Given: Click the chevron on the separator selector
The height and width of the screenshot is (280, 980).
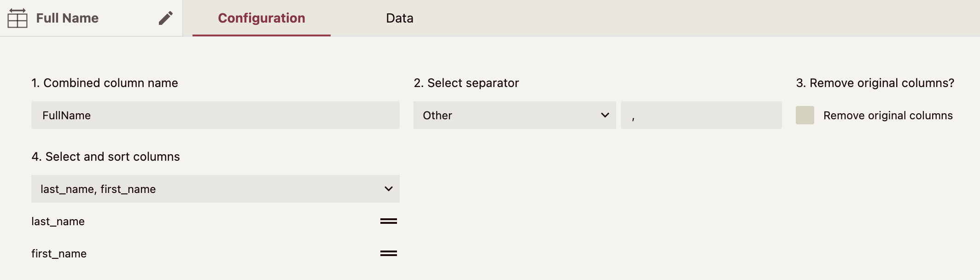Looking at the screenshot, I should [x=604, y=115].
